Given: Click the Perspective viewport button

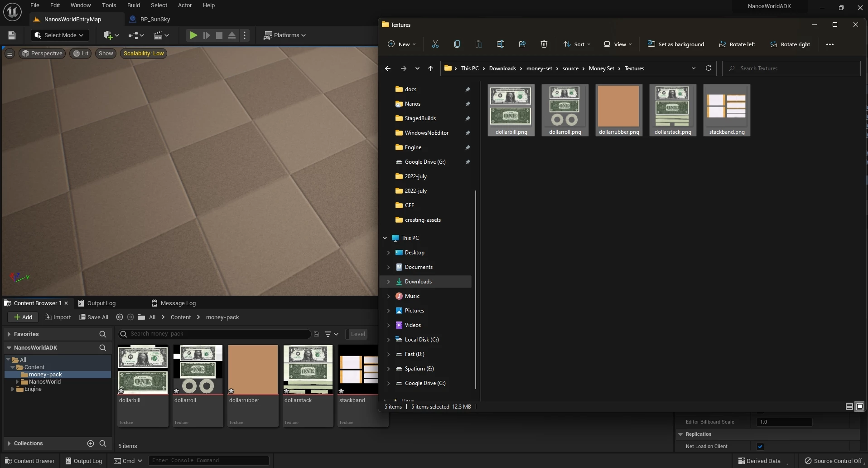Looking at the screenshot, I should point(43,54).
